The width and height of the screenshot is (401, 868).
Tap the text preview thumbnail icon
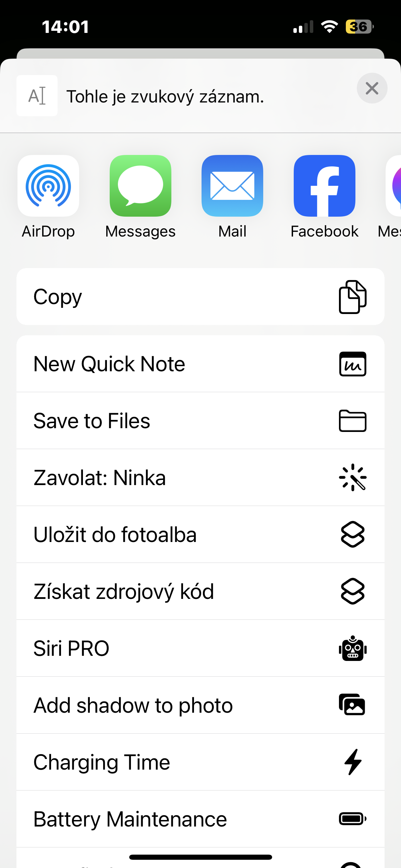(37, 96)
